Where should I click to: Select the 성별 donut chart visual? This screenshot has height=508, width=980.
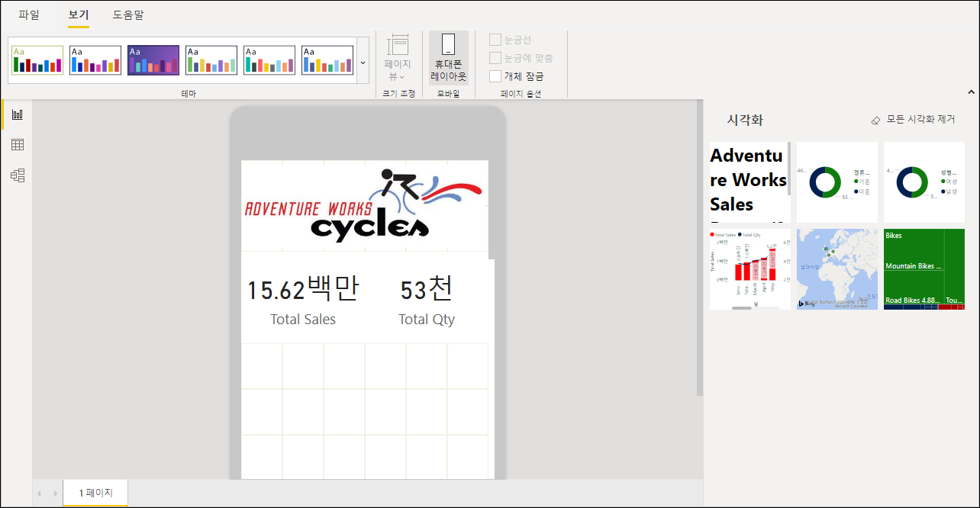coord(924,182)
